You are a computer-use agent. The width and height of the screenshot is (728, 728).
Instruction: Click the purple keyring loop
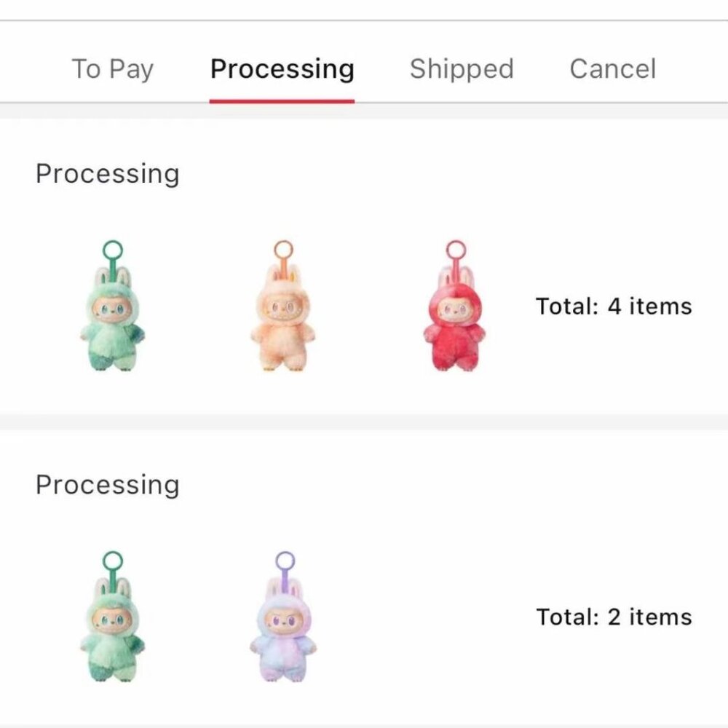[285, 561]
